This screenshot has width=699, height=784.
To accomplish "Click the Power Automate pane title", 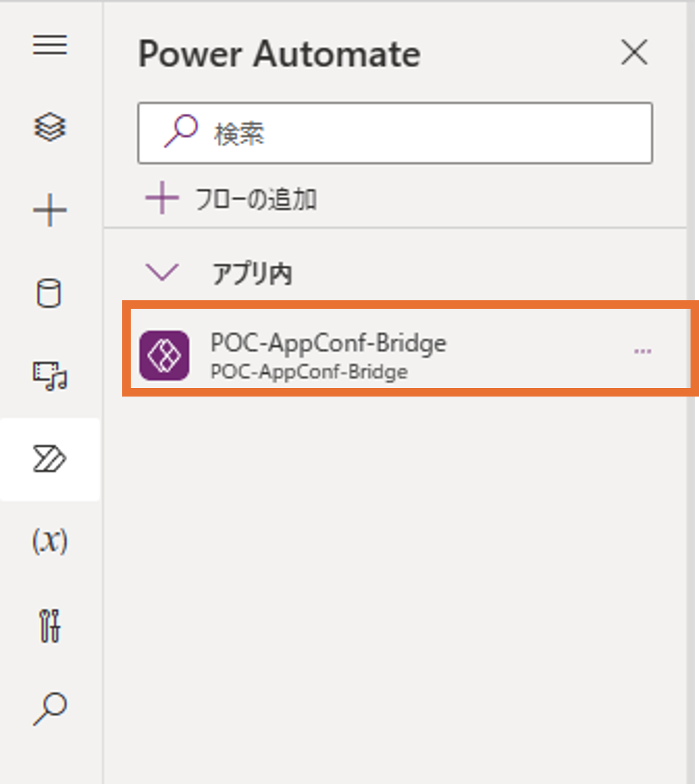I will point(280,53).
